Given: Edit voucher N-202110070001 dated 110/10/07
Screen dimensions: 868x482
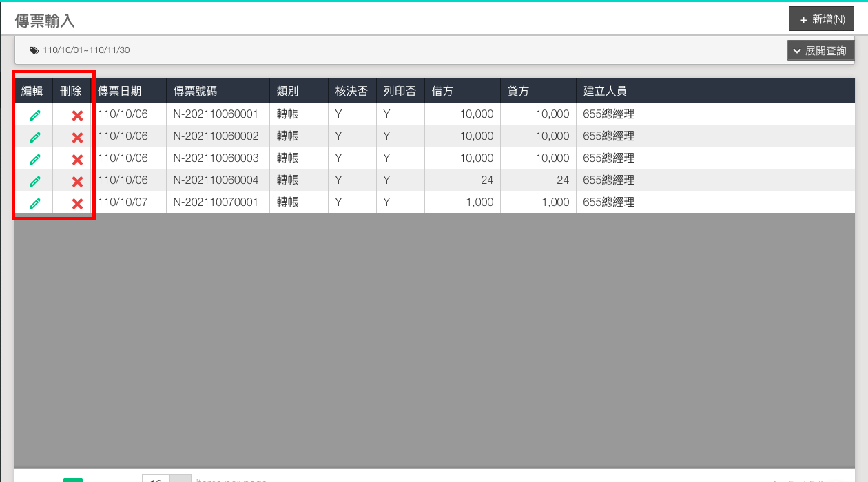Looking at the screenshot, I should click(x=34, y=203).
